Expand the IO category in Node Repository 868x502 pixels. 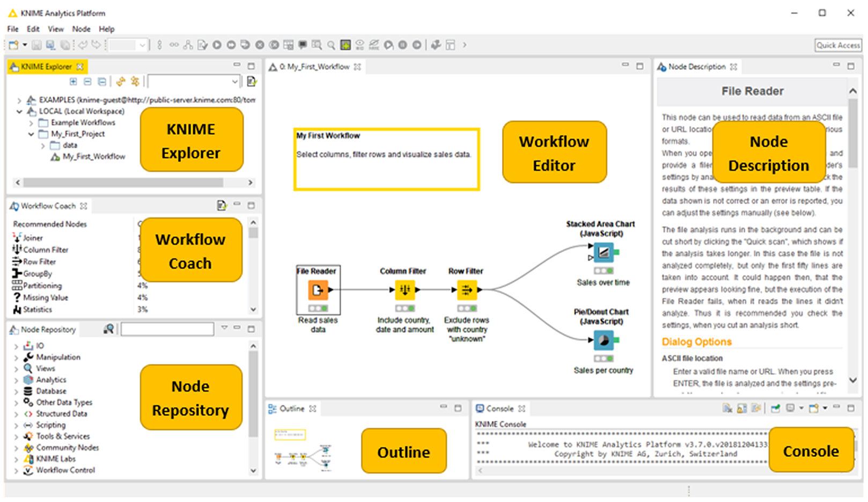(16, 346)
